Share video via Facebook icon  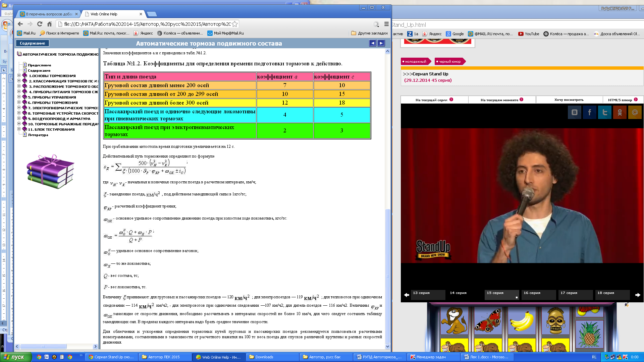[589, 112]
